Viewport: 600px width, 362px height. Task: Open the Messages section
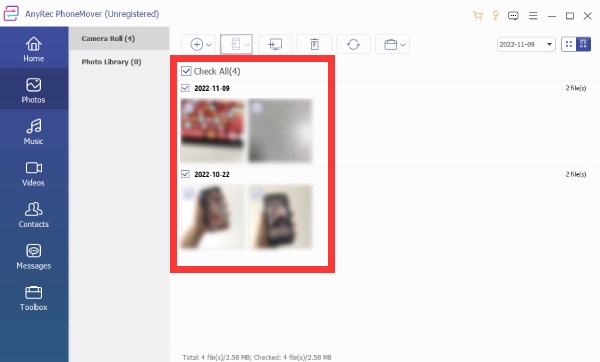34,256
